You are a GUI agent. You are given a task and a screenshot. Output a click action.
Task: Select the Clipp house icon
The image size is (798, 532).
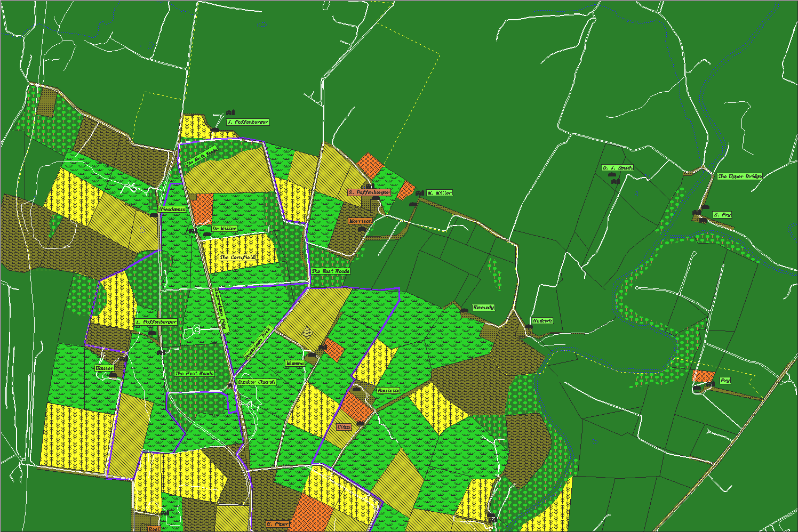coord(360,423)
